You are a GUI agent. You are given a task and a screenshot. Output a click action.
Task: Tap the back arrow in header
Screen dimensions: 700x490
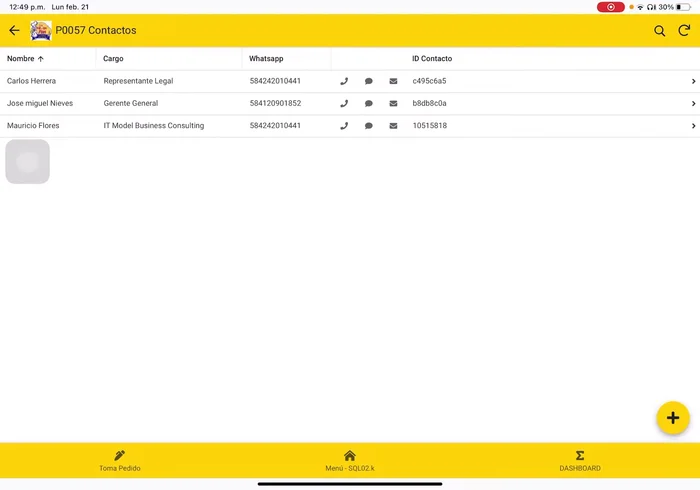pos(14,31)
